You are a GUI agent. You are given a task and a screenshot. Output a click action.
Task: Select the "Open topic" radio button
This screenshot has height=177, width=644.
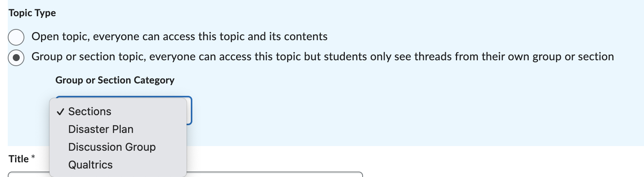coord(16,37)
